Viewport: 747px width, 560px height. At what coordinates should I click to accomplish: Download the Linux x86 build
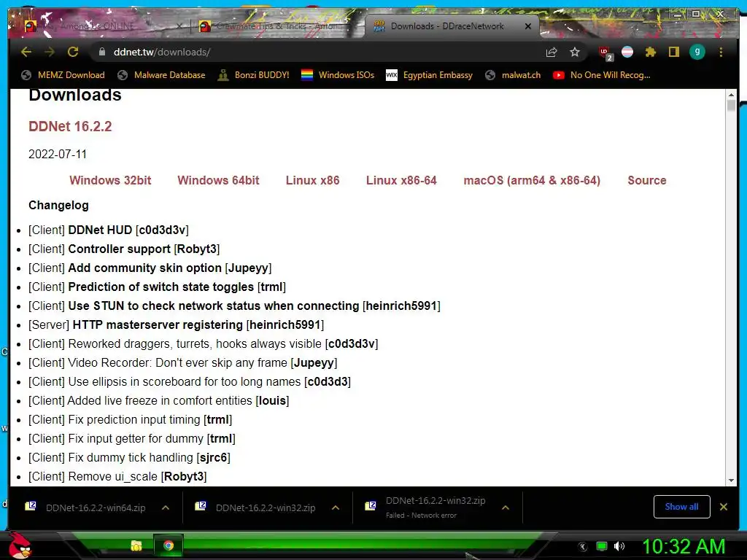(312, 181)
